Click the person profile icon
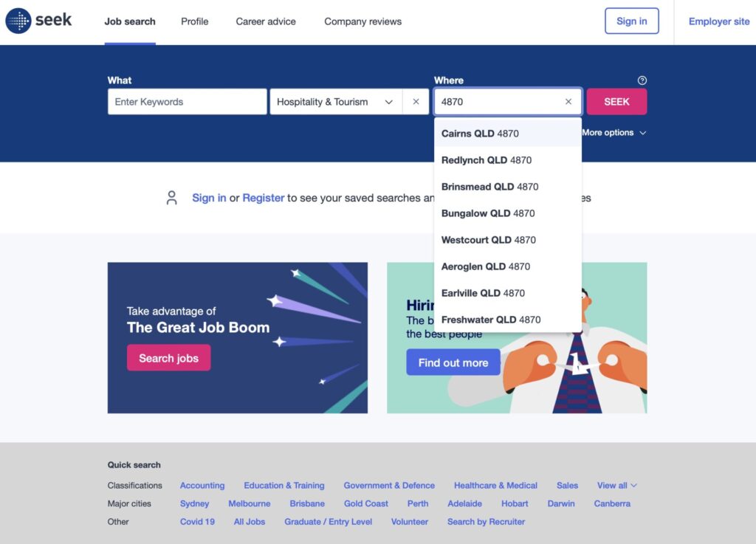 click(171, 198)
